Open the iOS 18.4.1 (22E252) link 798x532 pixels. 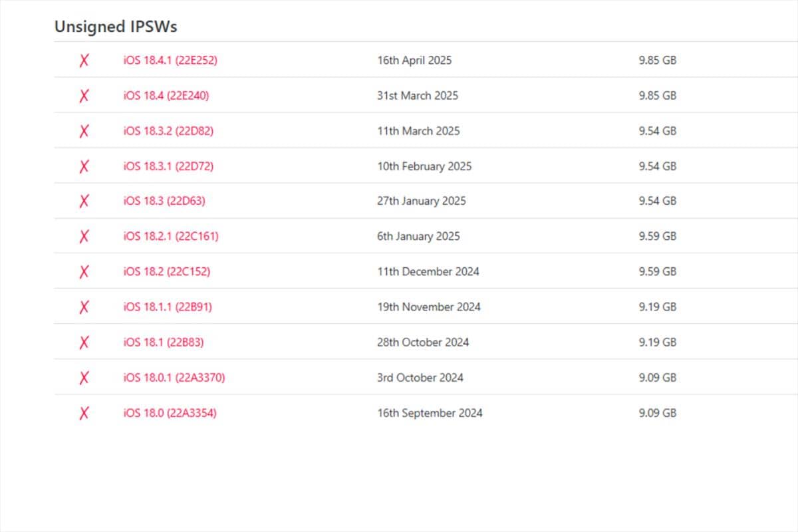click(x=170, y=61)
